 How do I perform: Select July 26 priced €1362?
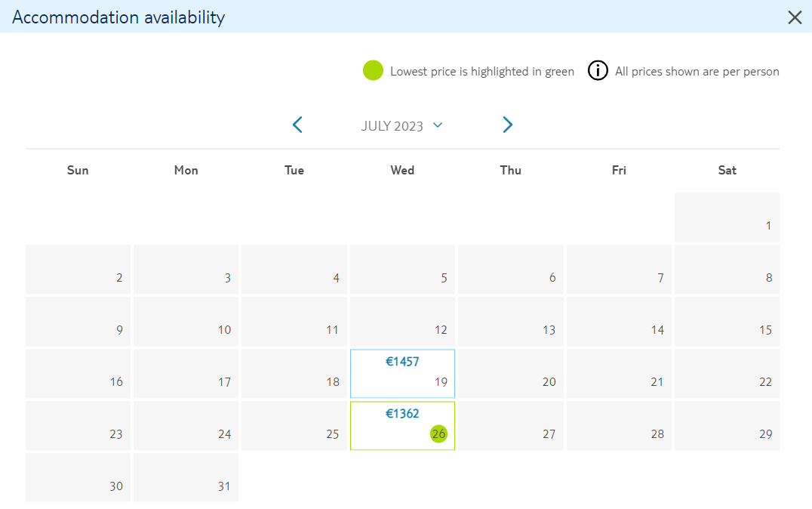pos(402,425)
